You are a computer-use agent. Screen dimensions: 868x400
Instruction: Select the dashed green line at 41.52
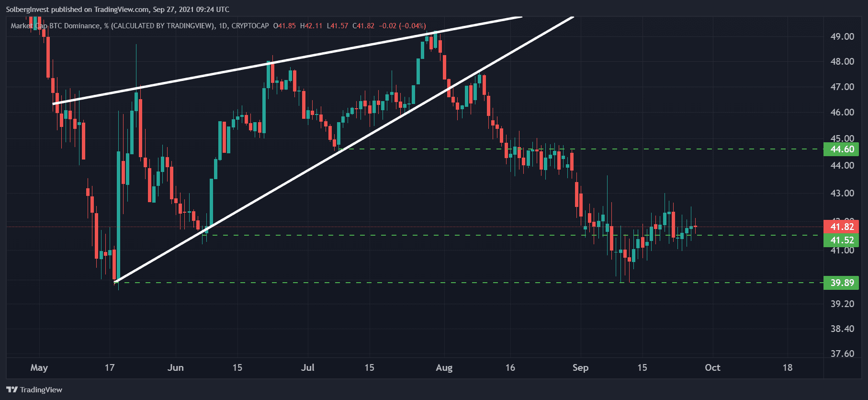(x=512, y=235)
